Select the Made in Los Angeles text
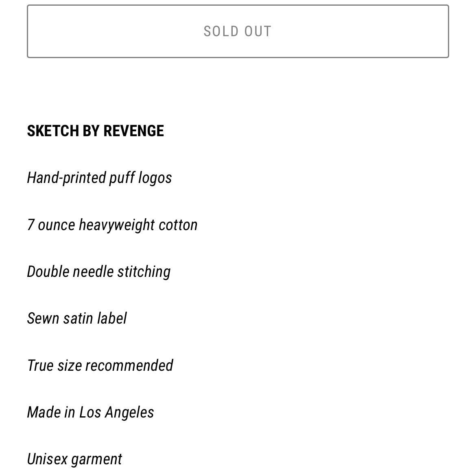The width and height of the screenshot is (476, 472). (90, 413)
